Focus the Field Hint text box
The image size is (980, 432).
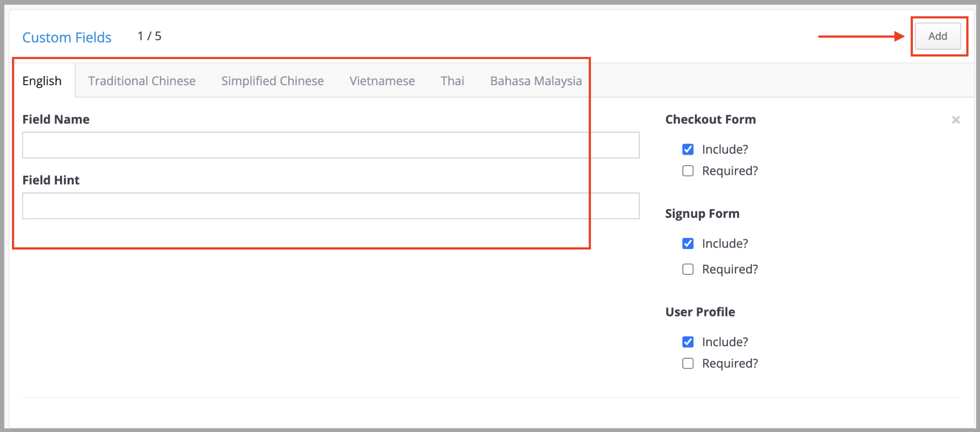coord(331,206)
